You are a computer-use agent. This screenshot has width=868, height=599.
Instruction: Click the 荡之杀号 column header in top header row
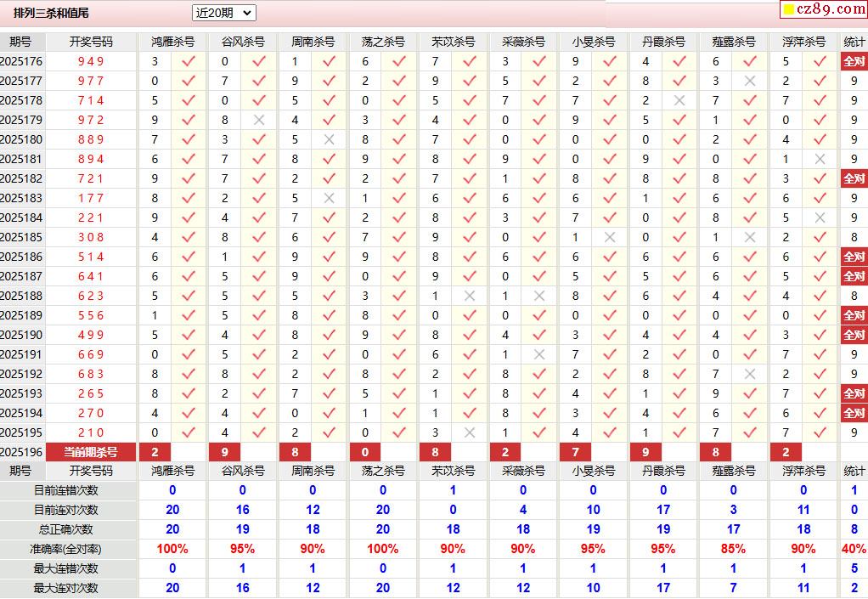coord(383,42)
